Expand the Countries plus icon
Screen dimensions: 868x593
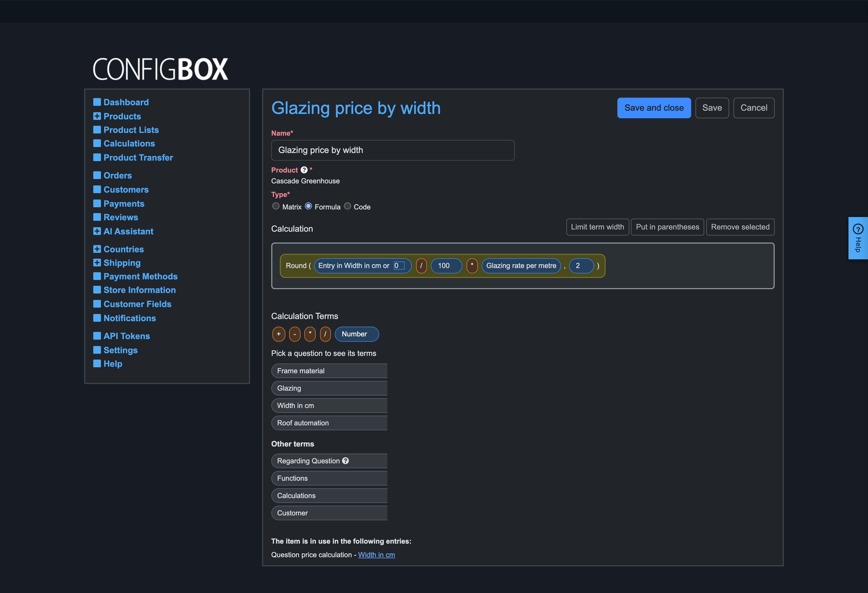tap(97, 249)
